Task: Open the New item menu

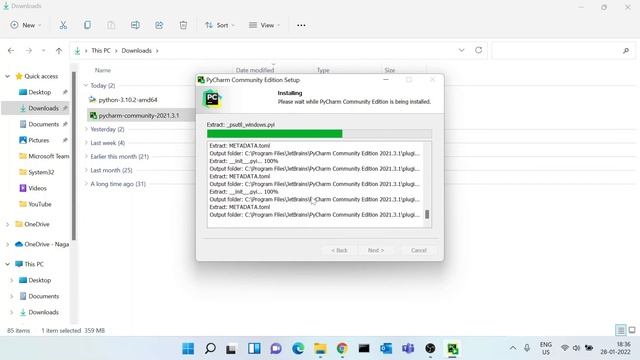Action: 26,25
